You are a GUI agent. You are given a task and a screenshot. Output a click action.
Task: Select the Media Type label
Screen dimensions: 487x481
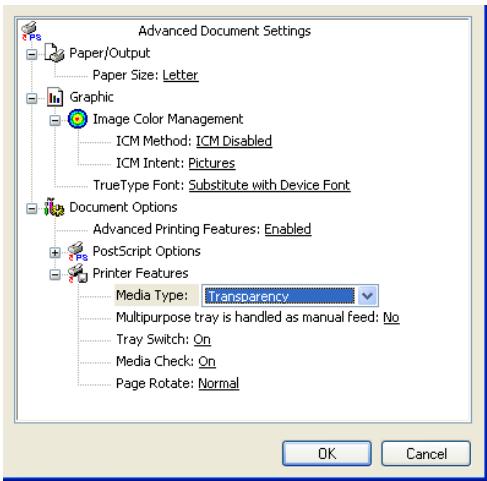coord(152,295)
